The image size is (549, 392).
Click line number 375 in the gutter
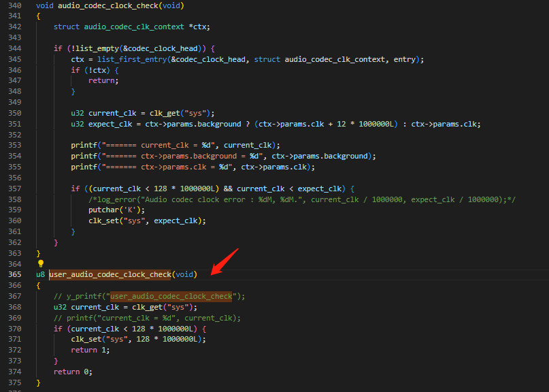(x=15, y=382)
